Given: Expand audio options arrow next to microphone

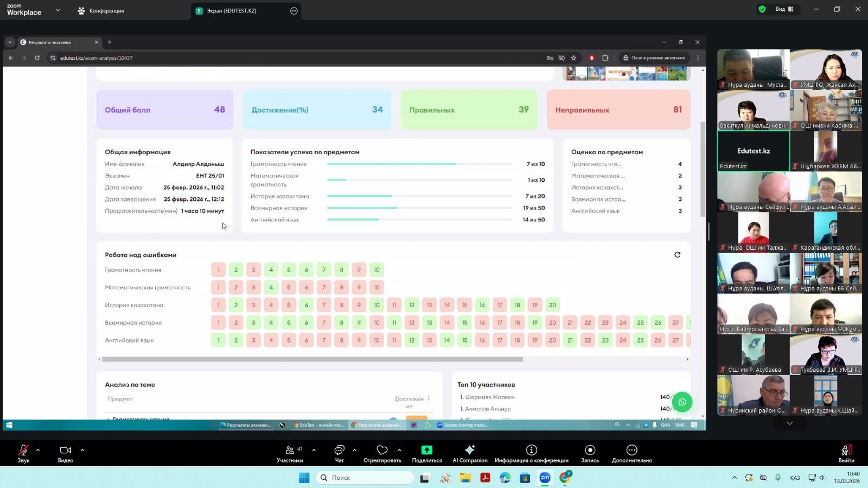Looking at the screenshot, I should (x=38, y=450).
